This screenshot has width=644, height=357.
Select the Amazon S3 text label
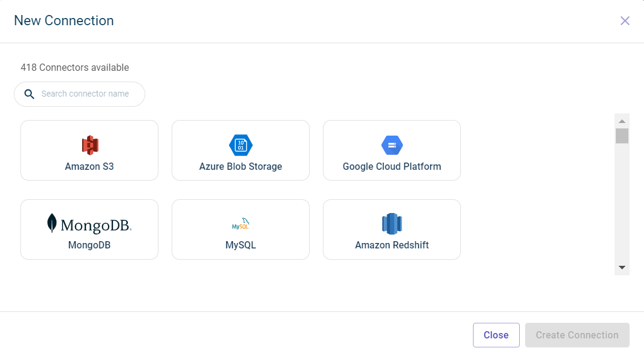89,167
